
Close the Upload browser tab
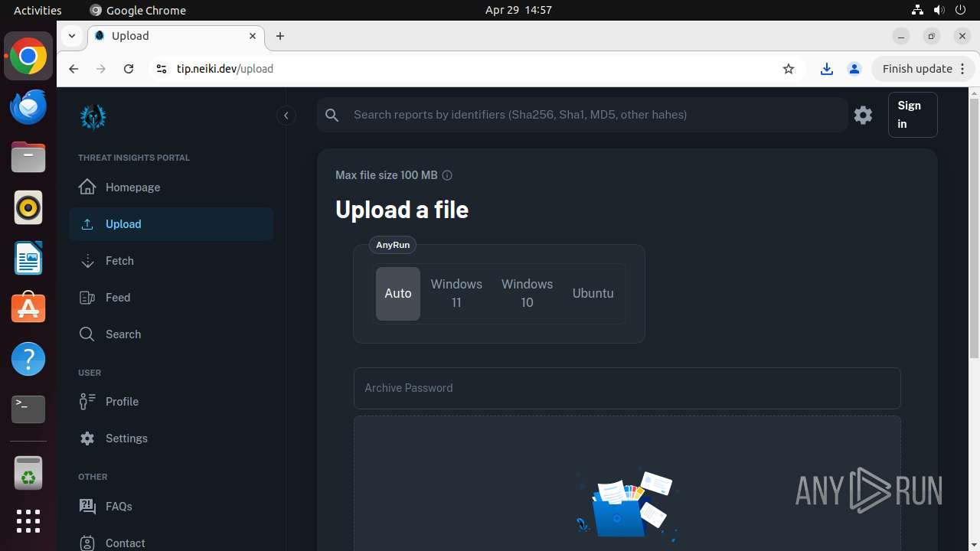[253, 36]
